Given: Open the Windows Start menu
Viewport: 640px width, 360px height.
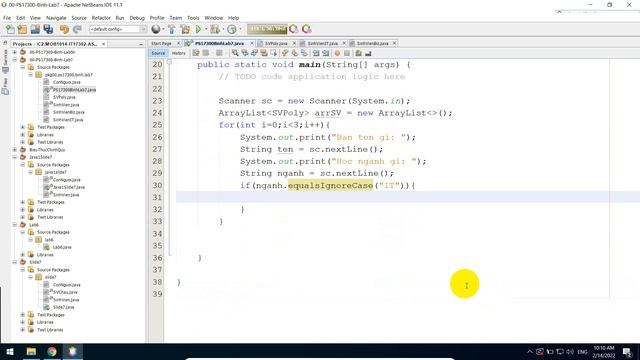Looking at the screenshot, I should (x=10, y=351).
